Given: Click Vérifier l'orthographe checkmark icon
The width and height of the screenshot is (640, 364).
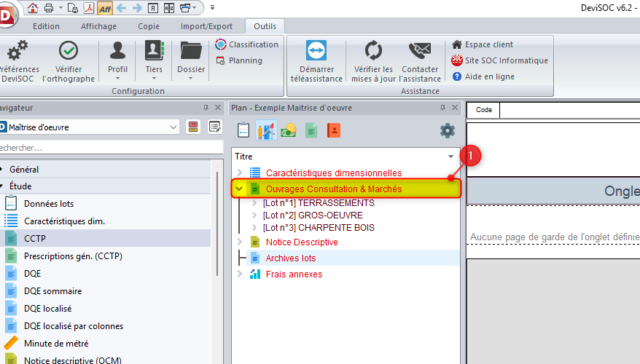Looking at the screenshot, I should 69,50.
